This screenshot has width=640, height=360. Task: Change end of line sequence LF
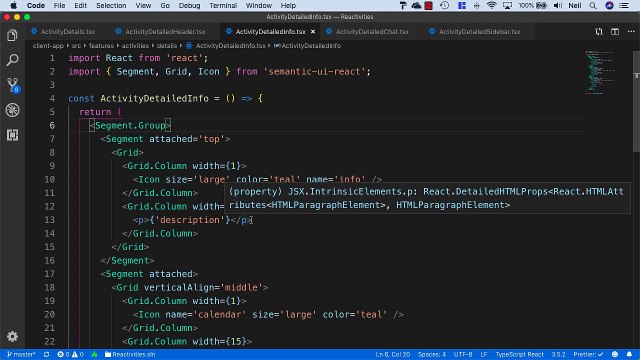pyautogui.click(x=484, y=354)
